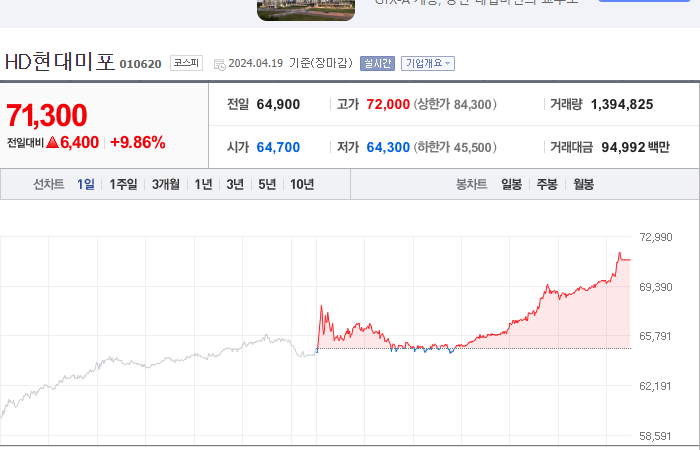Click the red up-arrow change indicator

pos(53,142)
